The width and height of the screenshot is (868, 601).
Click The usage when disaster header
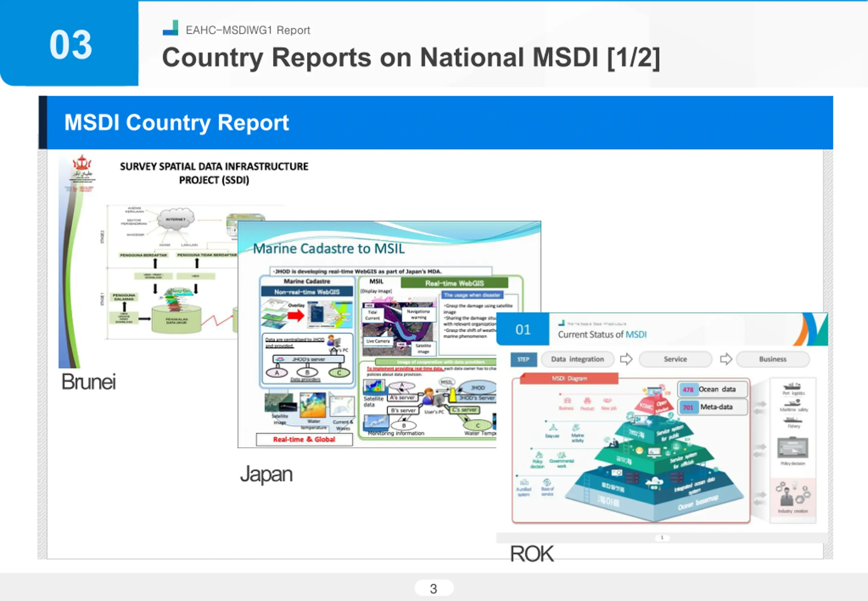point(472,295)
